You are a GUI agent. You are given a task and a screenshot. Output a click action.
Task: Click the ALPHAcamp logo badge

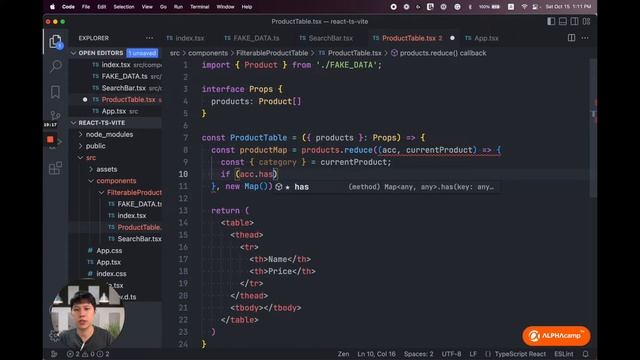[x=556, y=336]
